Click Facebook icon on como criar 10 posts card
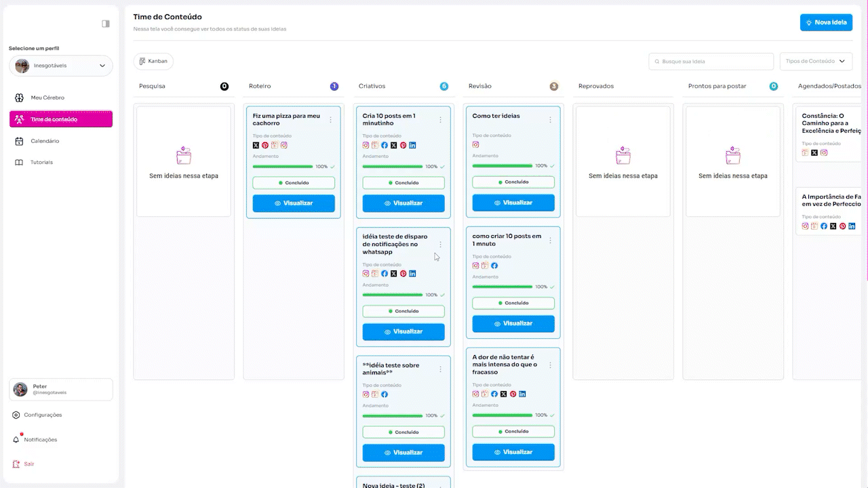 (x=494, y=266)
